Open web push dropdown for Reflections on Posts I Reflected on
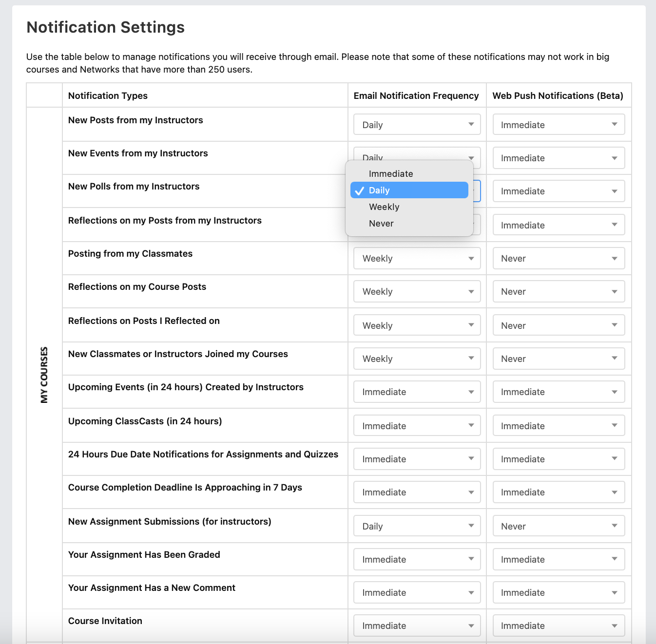 559,325
